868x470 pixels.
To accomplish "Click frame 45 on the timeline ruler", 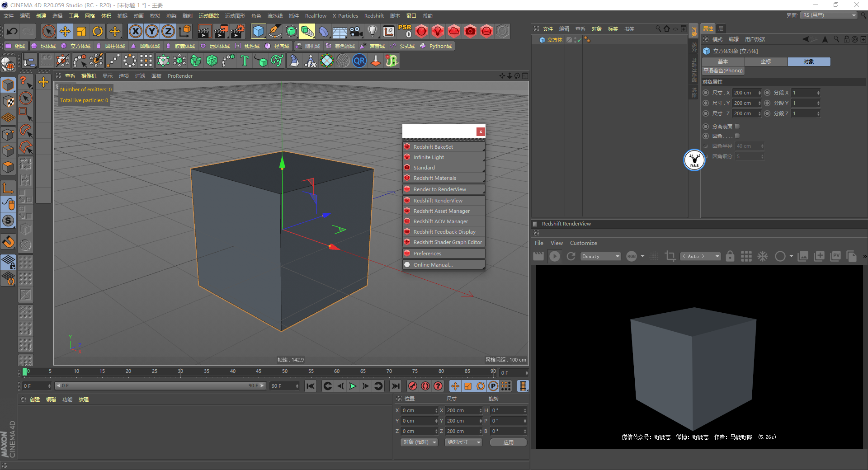I will pos(259,371).
